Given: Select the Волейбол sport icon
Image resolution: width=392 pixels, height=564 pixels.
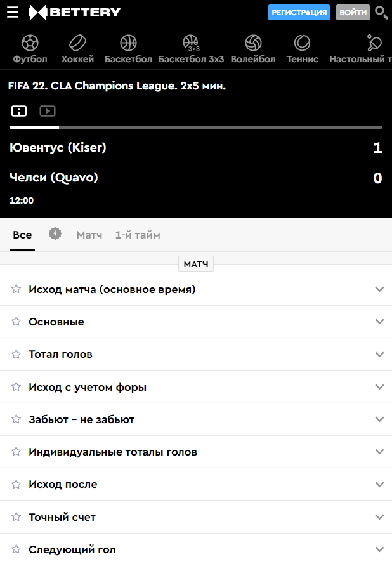Looking at the screenshot, I should tap(253, 43).
